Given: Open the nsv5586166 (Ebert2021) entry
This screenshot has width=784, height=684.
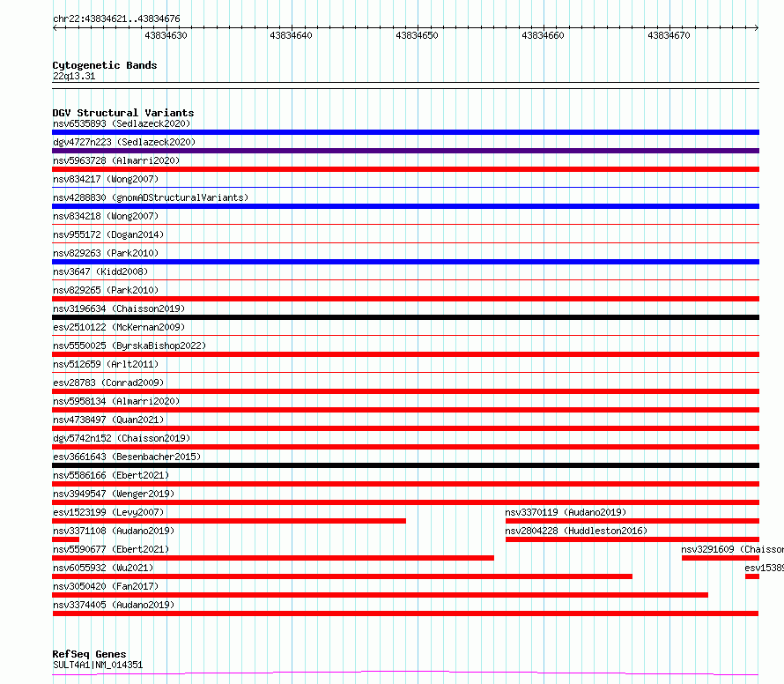Looking at the screenshot, I should [x=111, y=475].
